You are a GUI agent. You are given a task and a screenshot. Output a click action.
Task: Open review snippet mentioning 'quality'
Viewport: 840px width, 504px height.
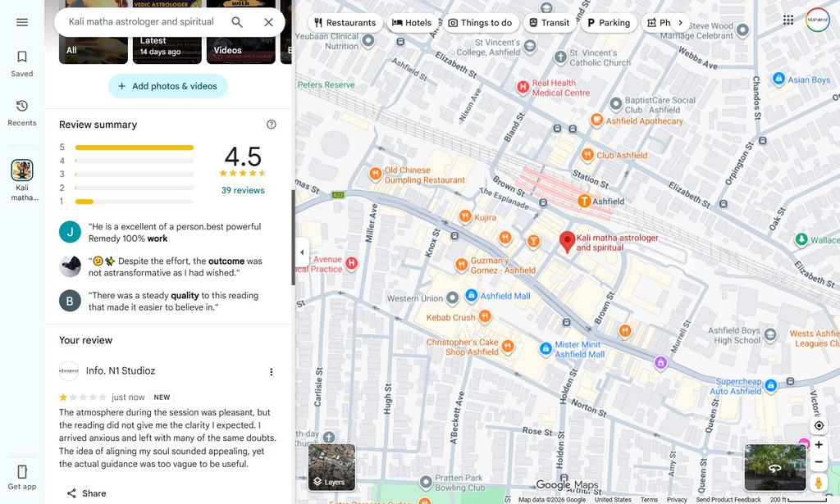pos(174,301)
